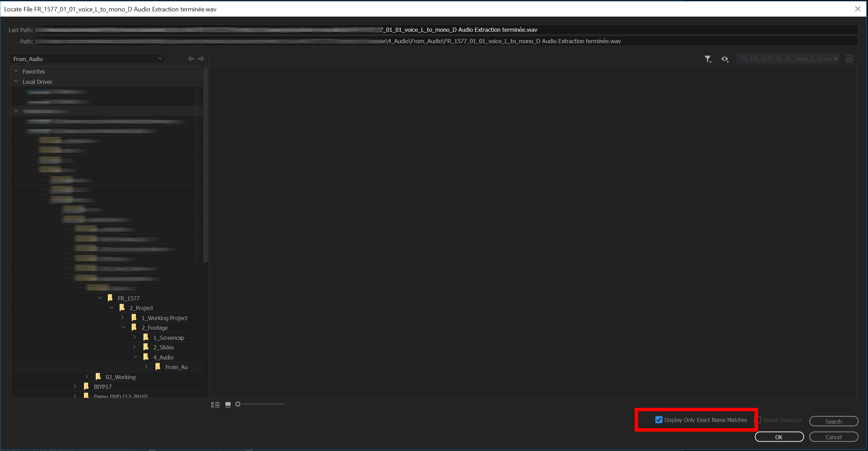Expand the FR_1577 project folder
Screen dimensions: 868x451
pyautogui.click(x=96, y=298)
